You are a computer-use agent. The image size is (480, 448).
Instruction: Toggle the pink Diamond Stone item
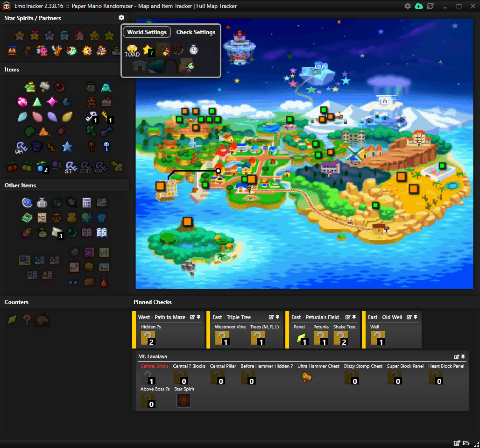(52, 102)
